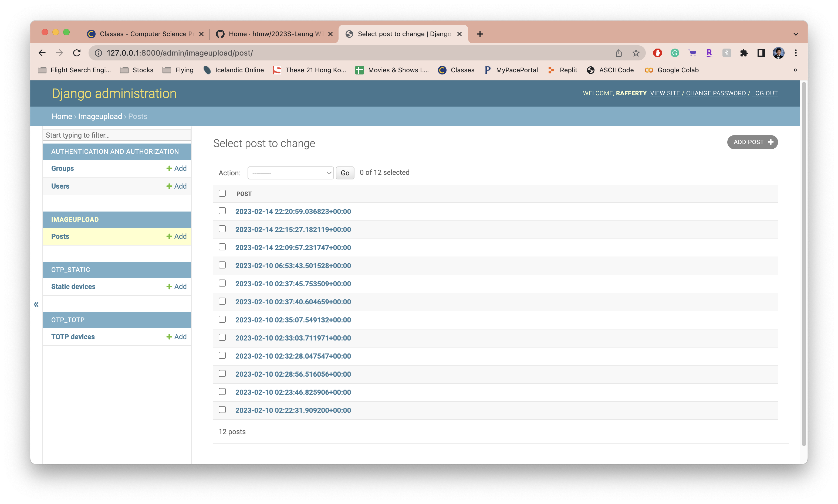Bookmark this page with star icon
The width and height of the screenshot is (838, 504).
(x=636, y=53)
